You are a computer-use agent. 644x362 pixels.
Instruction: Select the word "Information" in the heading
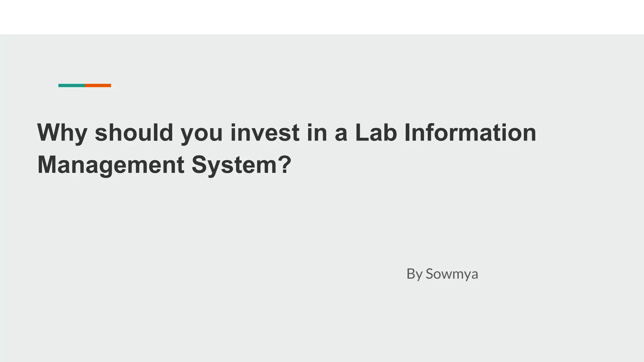point(470,132)
